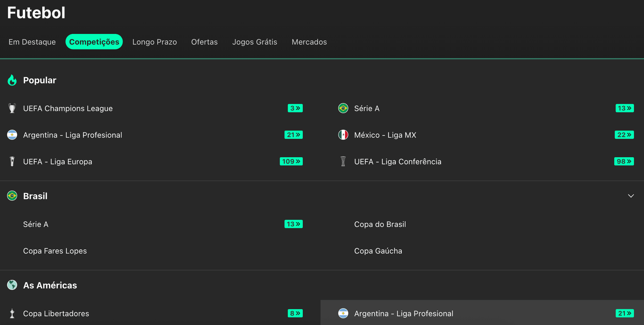644x325 pixels.
Task: Open the 3 matches badge for Champions League
Action: pos(295,108)
